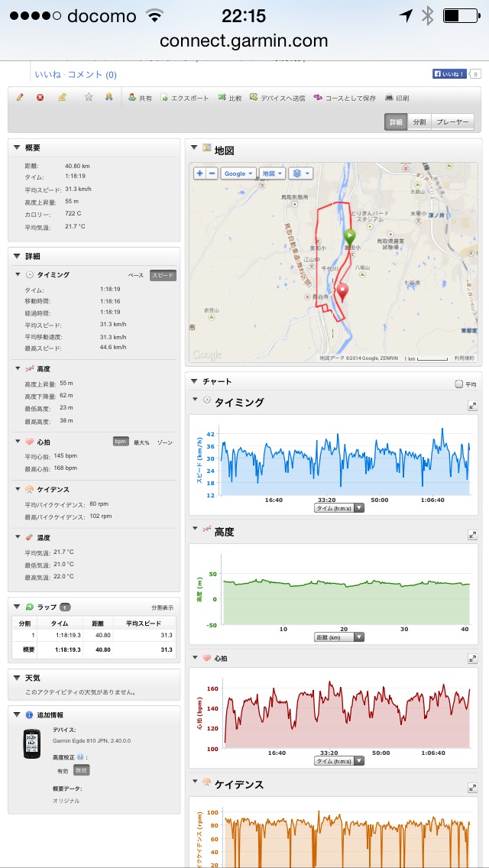Open the Google map provider dropdown

(238, 173)
